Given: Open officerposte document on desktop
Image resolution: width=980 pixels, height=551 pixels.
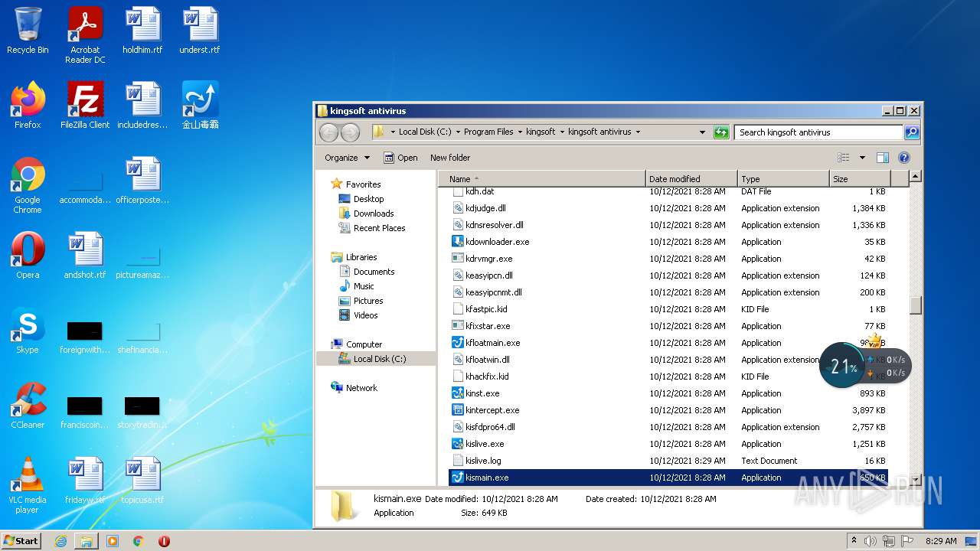Looking at the screenshot, I should [142, 181].
